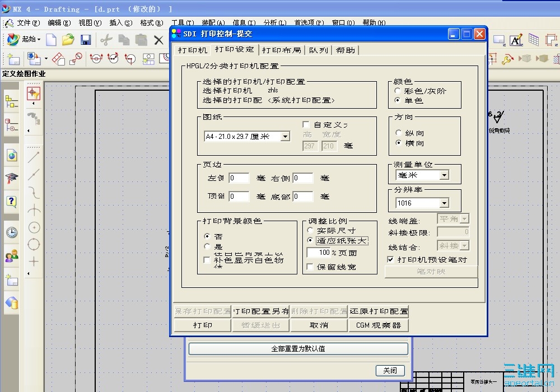Select 纵向 portrait orientation radio
Viewport: 560px width, 392px height.
[x=399, y=133]
